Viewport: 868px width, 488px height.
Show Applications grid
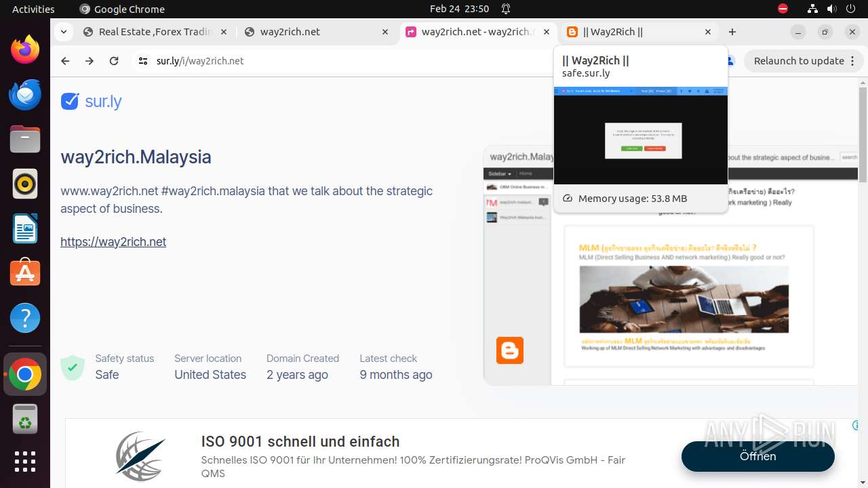coord(25,462)
